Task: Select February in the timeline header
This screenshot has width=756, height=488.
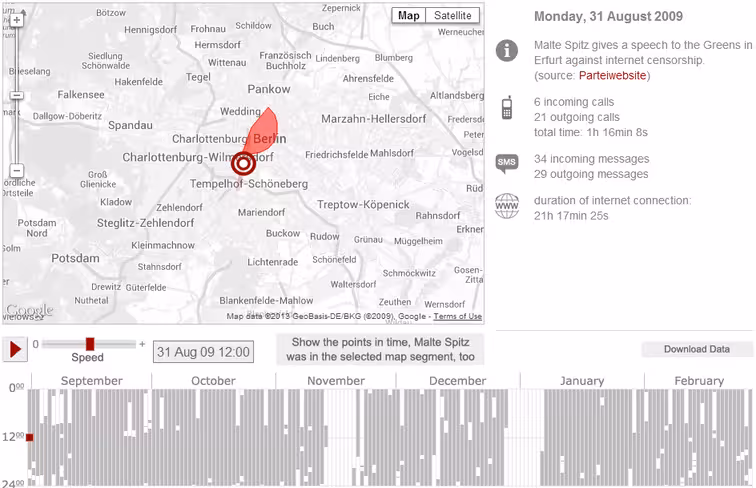Action: point(699,380)
